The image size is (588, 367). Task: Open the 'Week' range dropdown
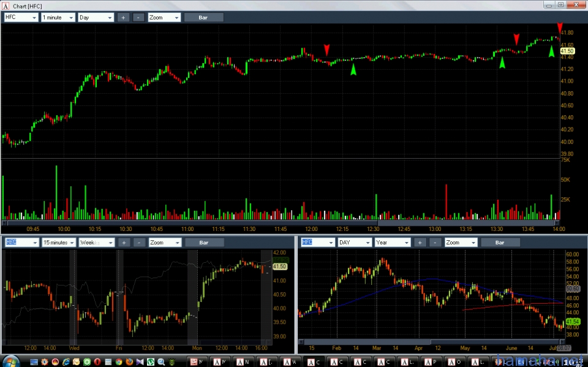coord(97,243)
